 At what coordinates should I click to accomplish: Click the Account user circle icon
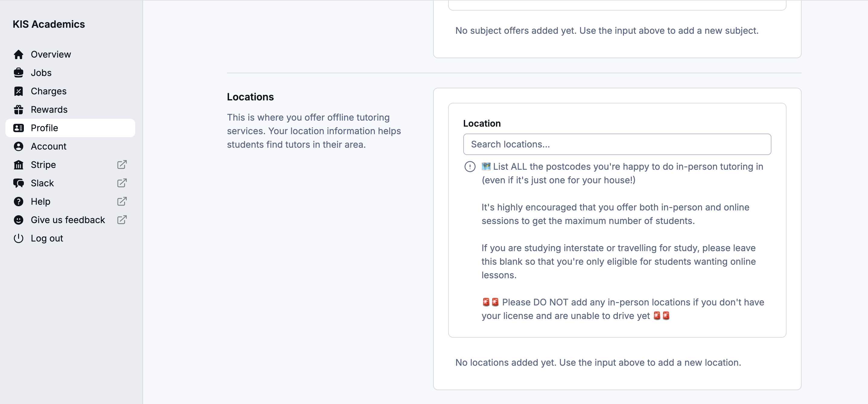[x=18, y=147]
